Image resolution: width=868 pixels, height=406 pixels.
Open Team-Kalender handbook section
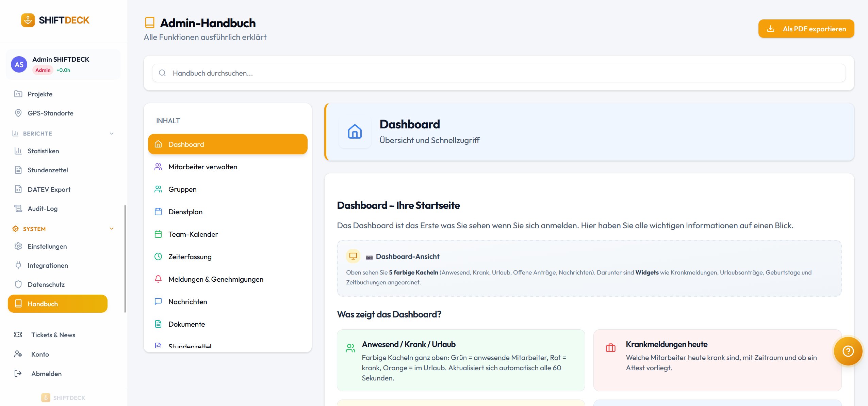(193, 234)
